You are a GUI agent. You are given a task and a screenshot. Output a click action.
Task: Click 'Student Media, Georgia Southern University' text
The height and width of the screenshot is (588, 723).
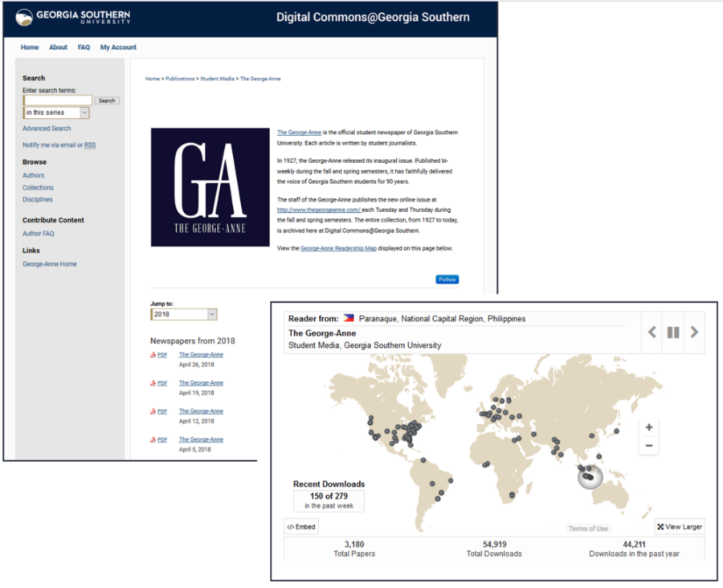click(x=365, y=345)
